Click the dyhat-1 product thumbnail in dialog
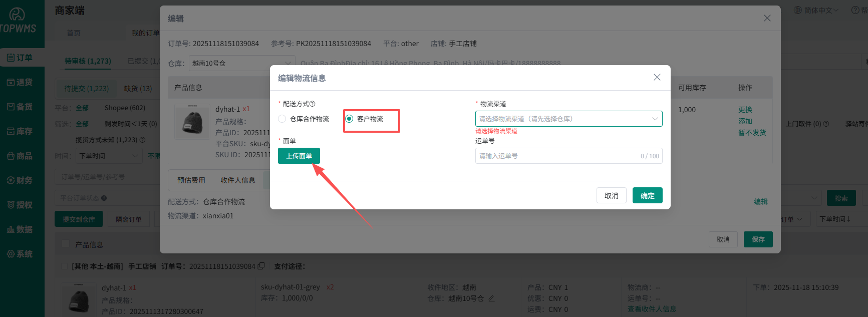The height and width of the screenshot is (317, 868). [x=192, y=122]
